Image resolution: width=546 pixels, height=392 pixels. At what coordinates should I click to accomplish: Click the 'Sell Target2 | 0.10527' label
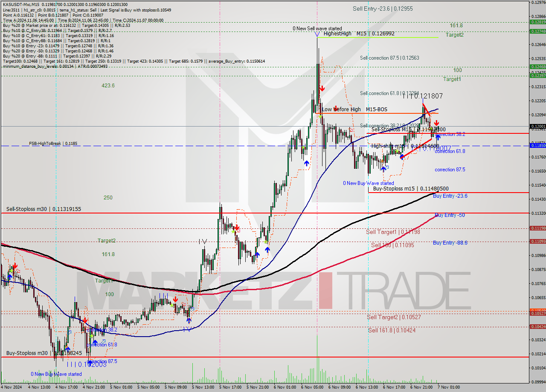pos(394,317)
